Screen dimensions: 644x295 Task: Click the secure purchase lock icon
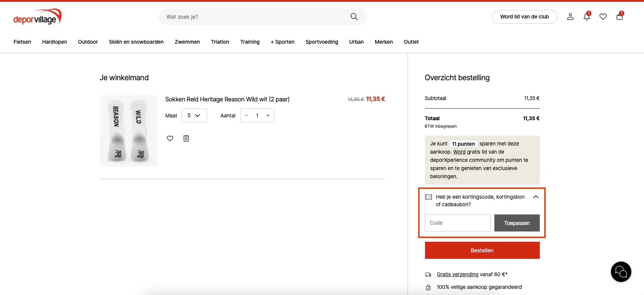428,287
